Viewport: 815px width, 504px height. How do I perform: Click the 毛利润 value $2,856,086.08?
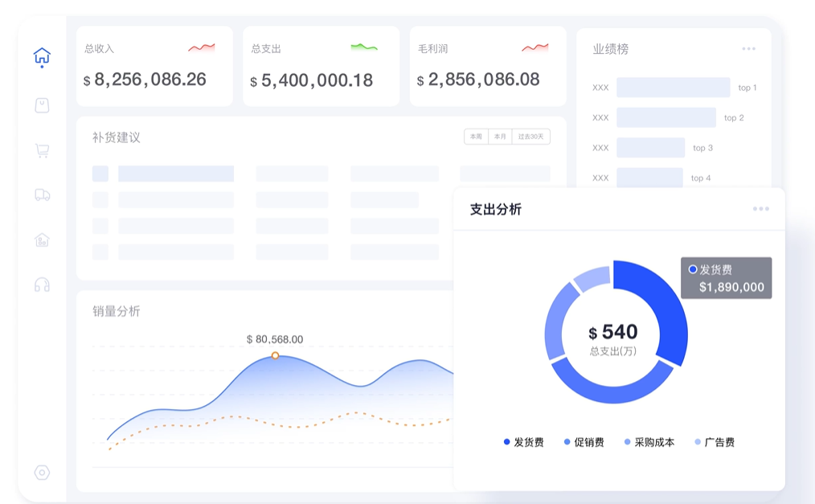(478, 80)
